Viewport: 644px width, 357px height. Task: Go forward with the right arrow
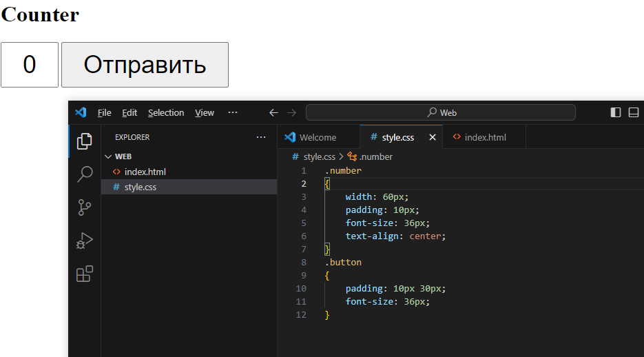pos(291,112)
